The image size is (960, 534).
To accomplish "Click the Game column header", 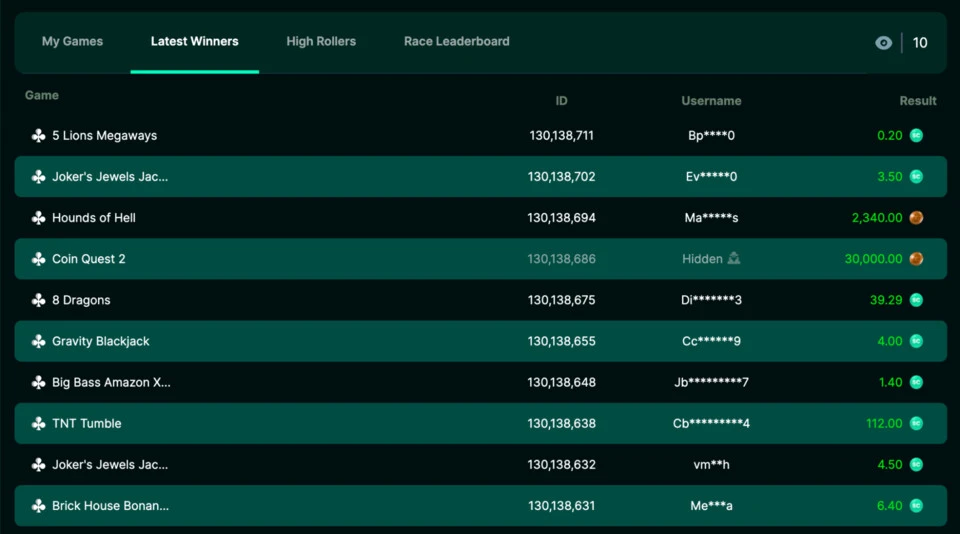I will click(x=42, y=96).
